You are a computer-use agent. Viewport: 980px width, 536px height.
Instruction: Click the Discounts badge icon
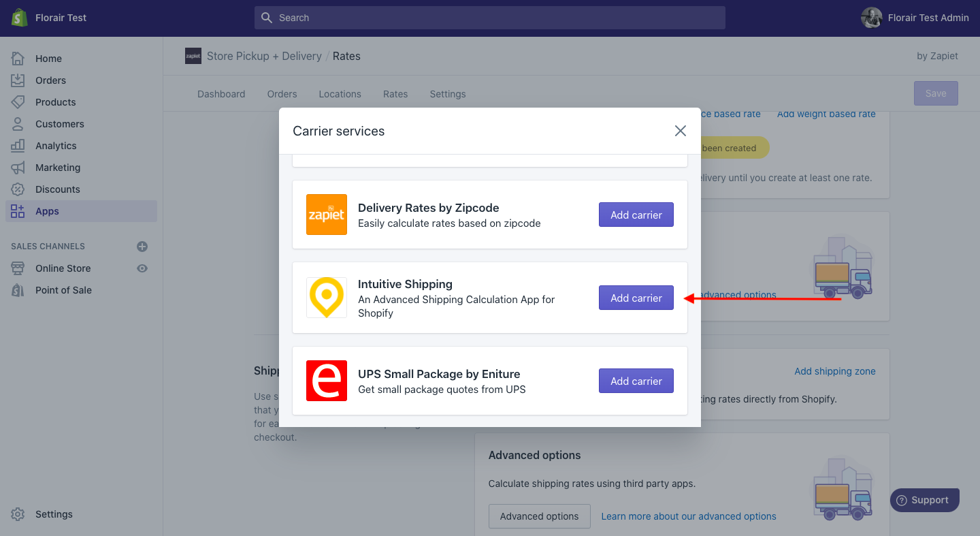click(x=18, y=189)
